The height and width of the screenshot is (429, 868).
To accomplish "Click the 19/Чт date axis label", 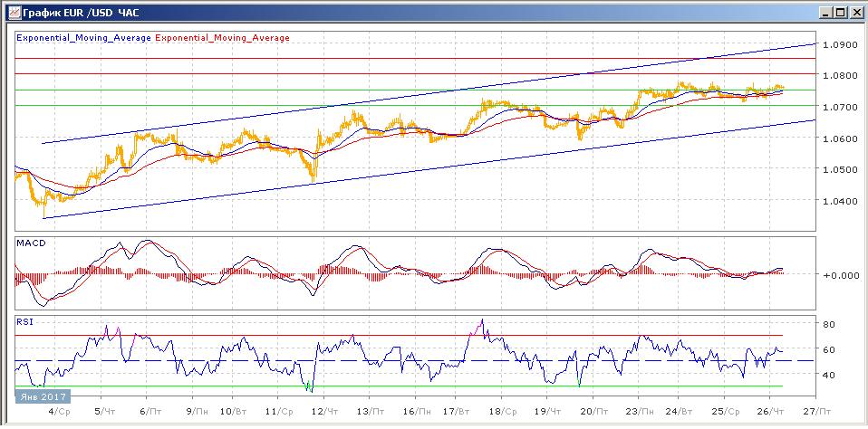I will [x=549, y=412].
